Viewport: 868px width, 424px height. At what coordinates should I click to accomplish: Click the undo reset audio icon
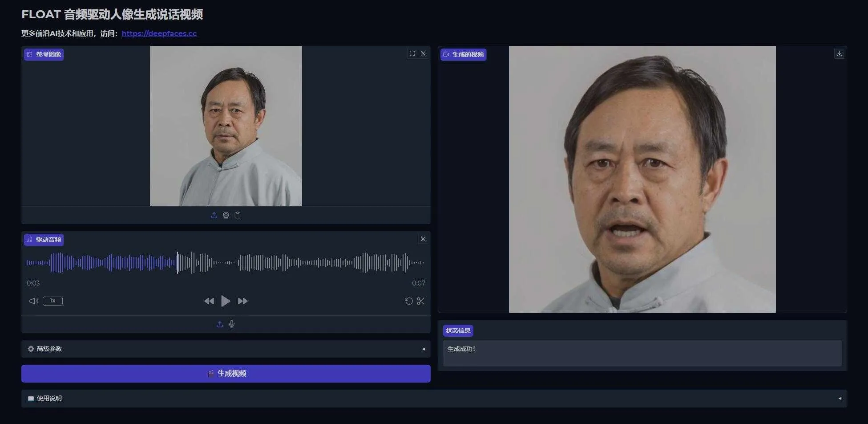(x=408, y=301)
